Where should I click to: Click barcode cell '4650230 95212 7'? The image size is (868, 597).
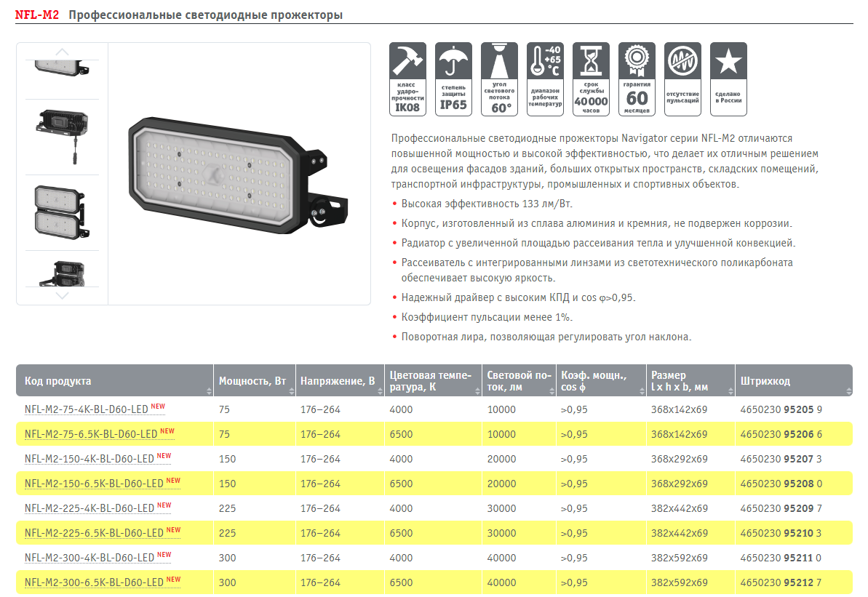781,582
